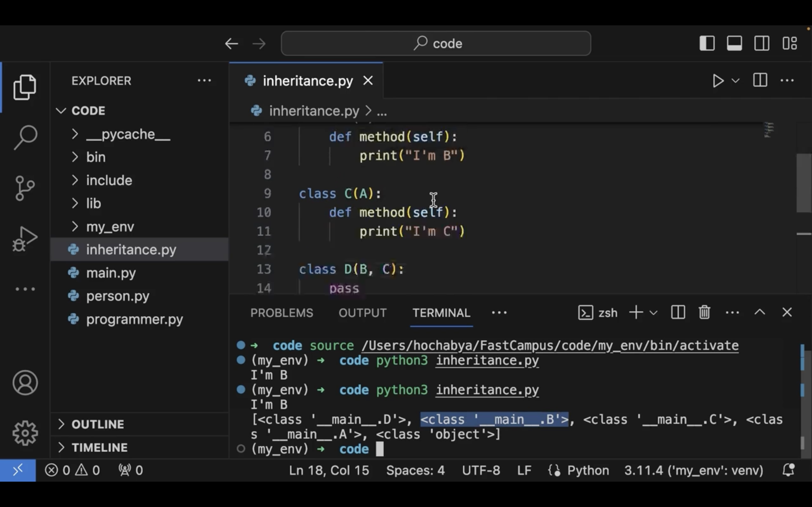Open the Manage gear settings icon
This screenshot has width=812, height=507.
point(25,433)
